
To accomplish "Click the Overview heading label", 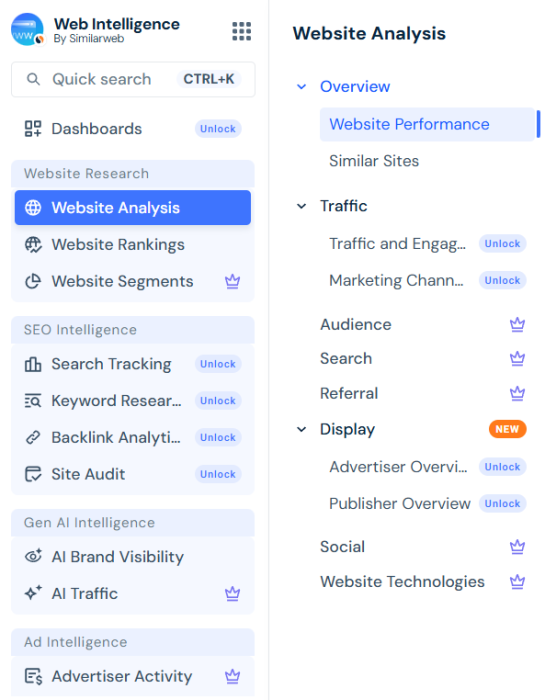I will coord(355,87).
